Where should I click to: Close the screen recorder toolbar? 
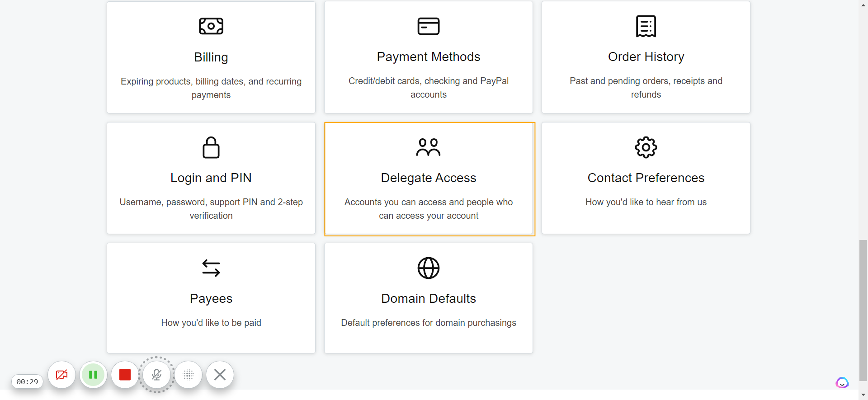coord(220,375)
